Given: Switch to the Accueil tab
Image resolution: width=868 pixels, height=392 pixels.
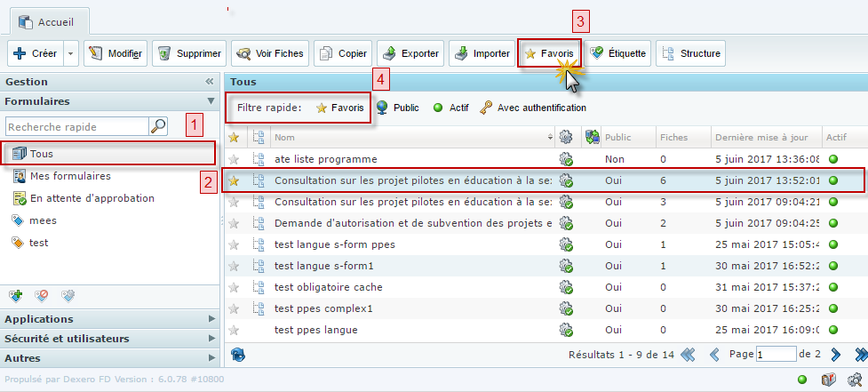Looking at the screenshot, I should click(x=46, y=20).
